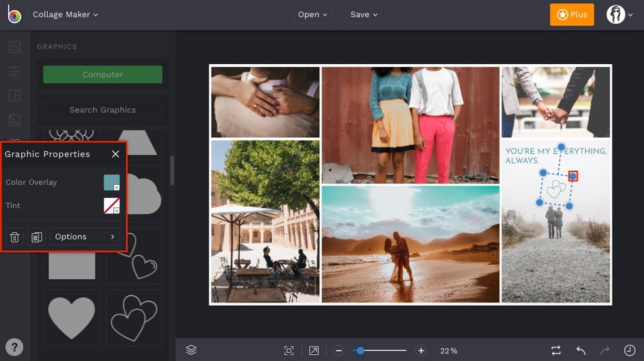Click the heart graphic on the collage
644x361 pixels.
[x=555, y=189]
